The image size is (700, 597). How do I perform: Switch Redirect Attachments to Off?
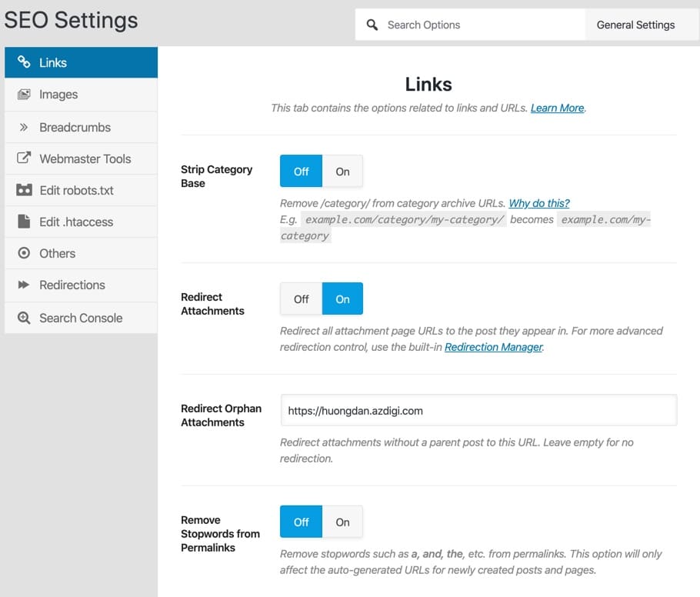302,298
